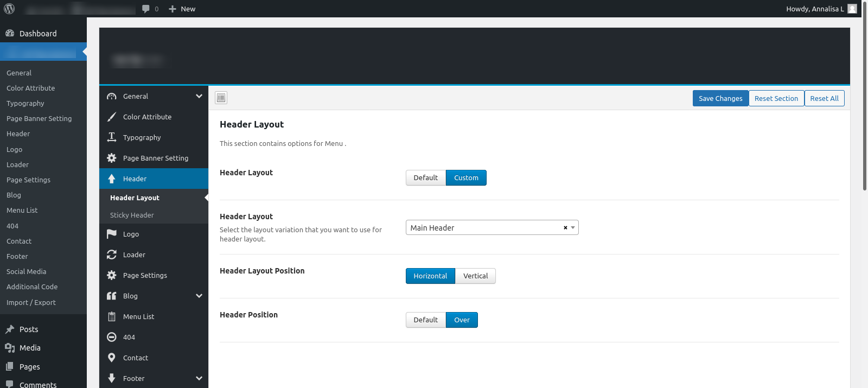Click the WordPress logo icon

9,9
